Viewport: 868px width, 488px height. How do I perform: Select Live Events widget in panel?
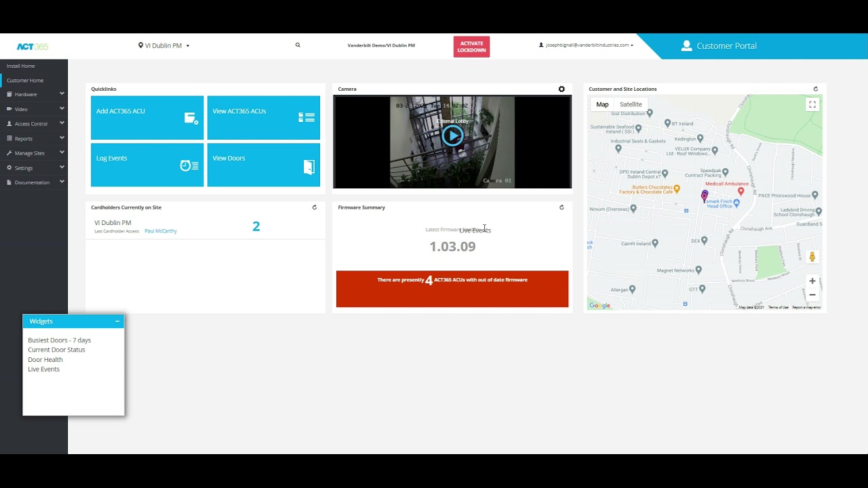[x=43, y=369]
